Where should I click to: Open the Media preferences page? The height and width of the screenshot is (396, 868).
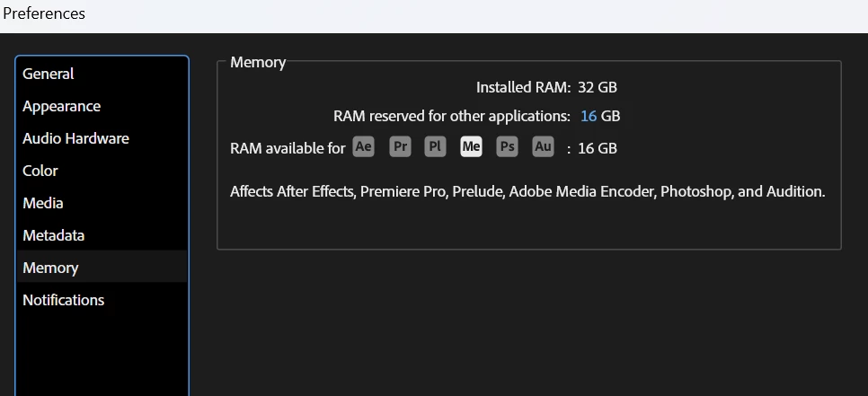(x=43, y=203)
